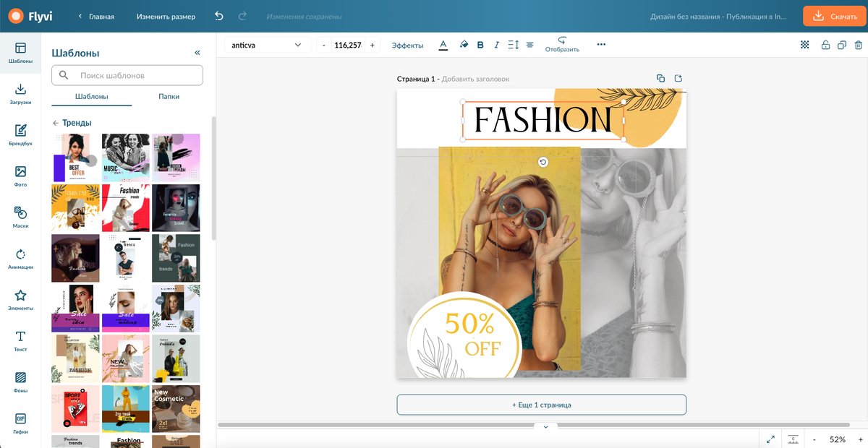
Task: Open the Маски sidebar section
Action: pos(20,217)
